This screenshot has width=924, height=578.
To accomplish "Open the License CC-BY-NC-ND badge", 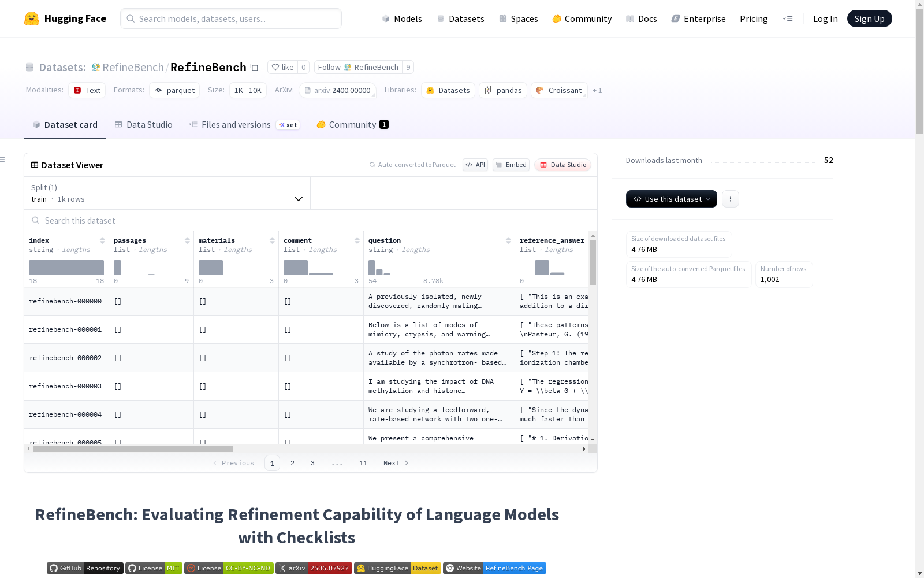I will tap(229, 568).
